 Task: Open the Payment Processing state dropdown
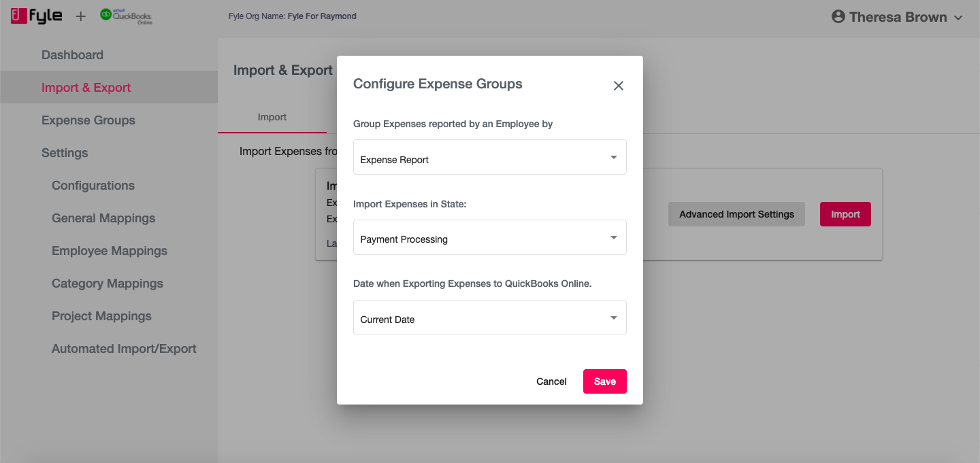(490, 237)
